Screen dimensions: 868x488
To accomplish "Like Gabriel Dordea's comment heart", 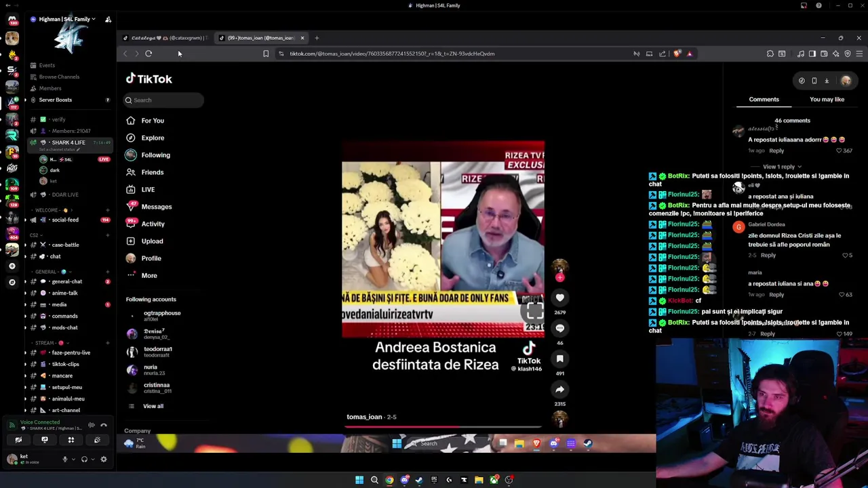I will pos(846,256).
